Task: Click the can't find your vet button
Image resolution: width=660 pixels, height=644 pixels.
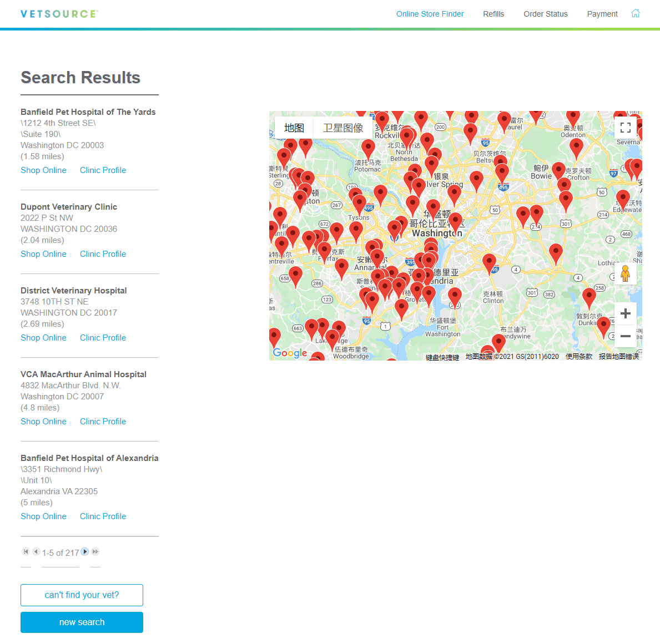Action: (x=82, y=595)
